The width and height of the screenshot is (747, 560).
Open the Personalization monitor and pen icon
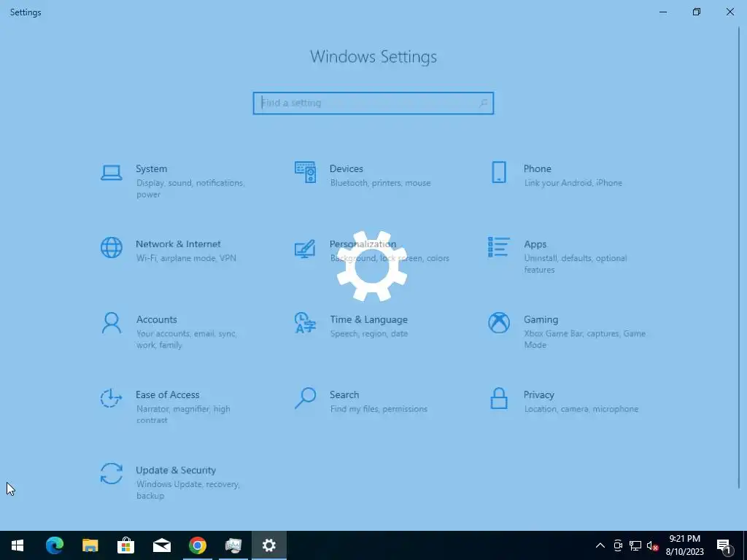coord(305,249)
